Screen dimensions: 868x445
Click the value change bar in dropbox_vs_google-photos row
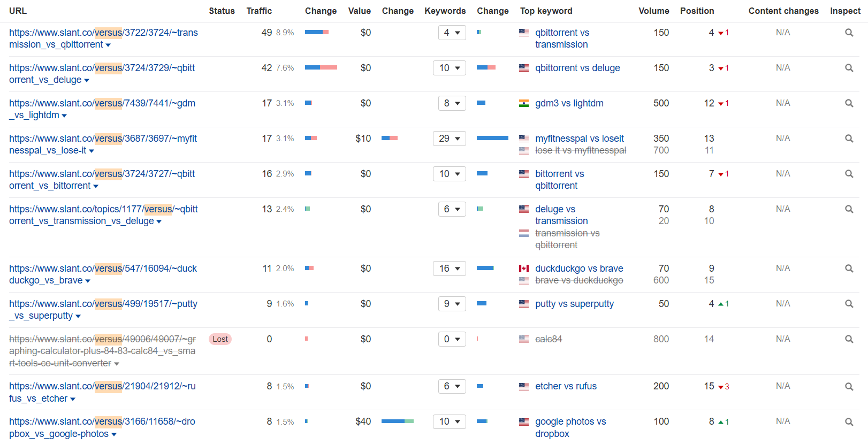[x=398, y=421]
